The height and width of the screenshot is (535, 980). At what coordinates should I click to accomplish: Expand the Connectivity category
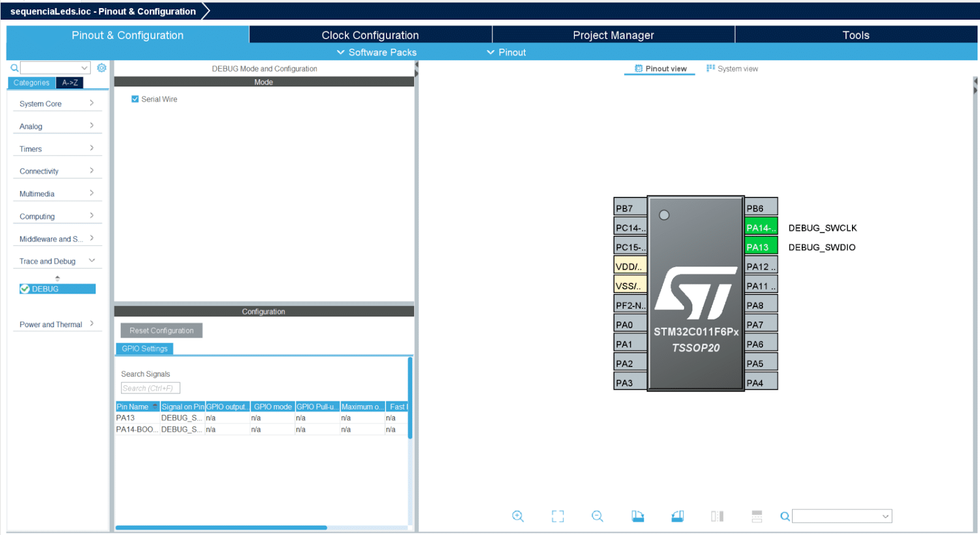click(x=56, y=171)
